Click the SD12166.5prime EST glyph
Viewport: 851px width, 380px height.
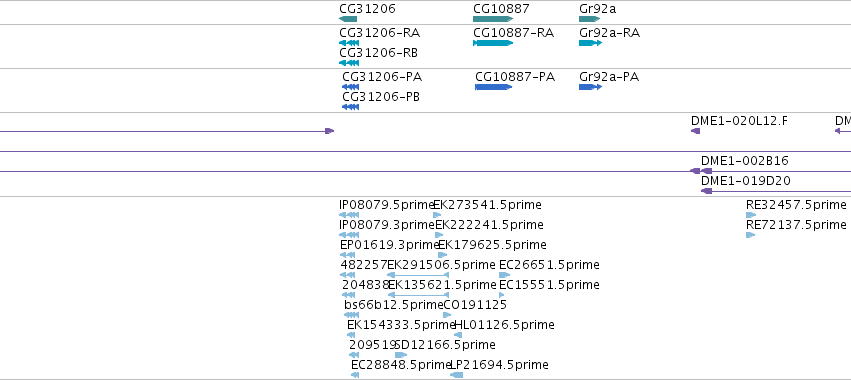[x=401, y=355]
